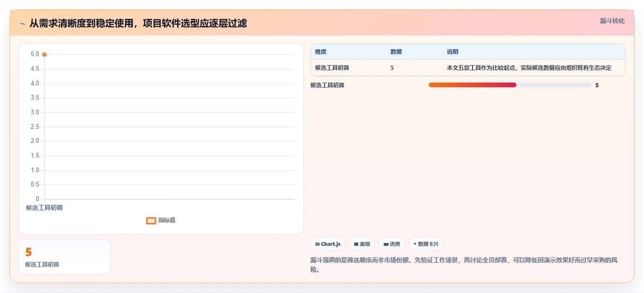Select the Chart.js chip
Viewport: 644px width, 293px height.
coord(328,244)
